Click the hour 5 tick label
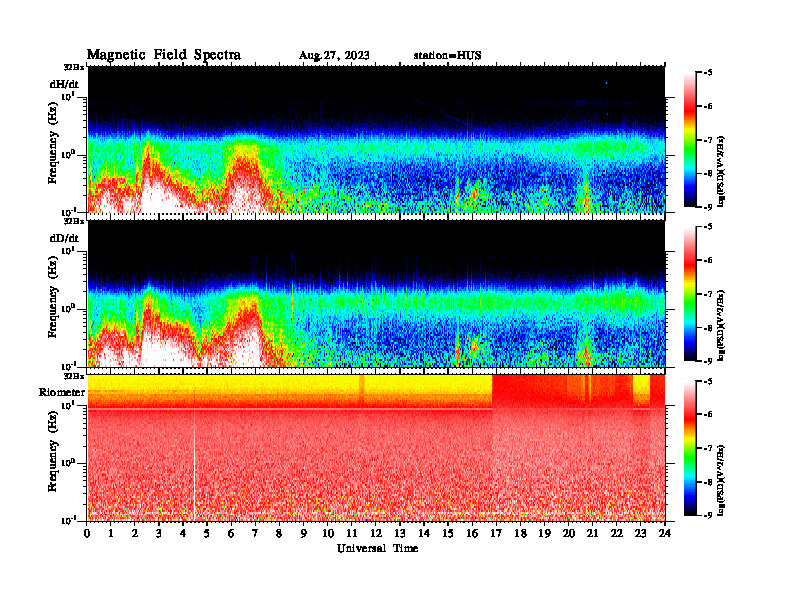This screenshot has height=612, width=792. [x=207, y=533]
